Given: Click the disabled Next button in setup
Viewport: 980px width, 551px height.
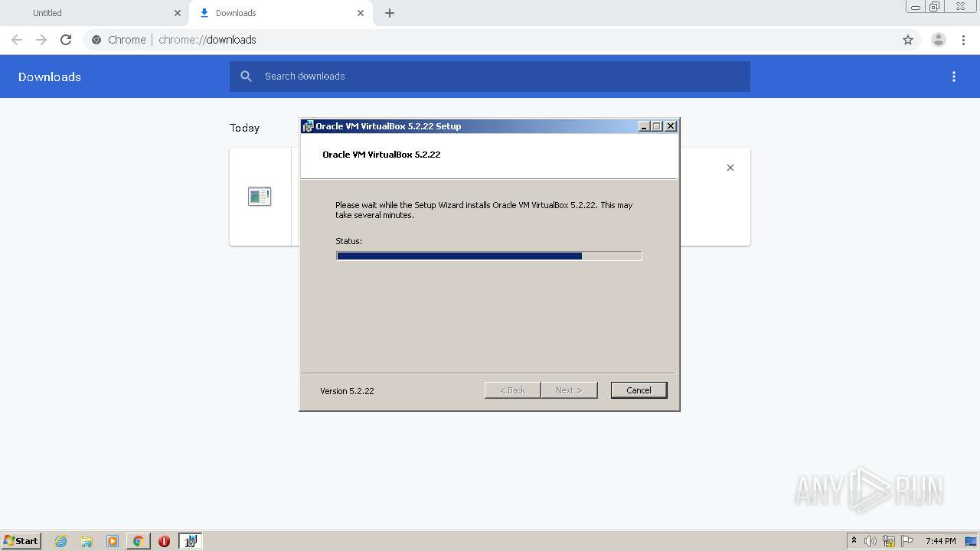Looking at the screenshot, I should pos(569,390).
